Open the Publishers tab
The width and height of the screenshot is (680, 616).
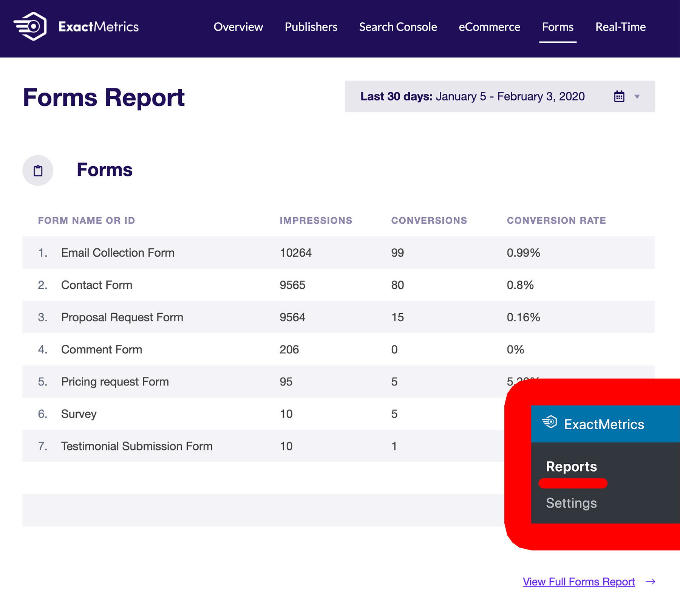[311, 27]
